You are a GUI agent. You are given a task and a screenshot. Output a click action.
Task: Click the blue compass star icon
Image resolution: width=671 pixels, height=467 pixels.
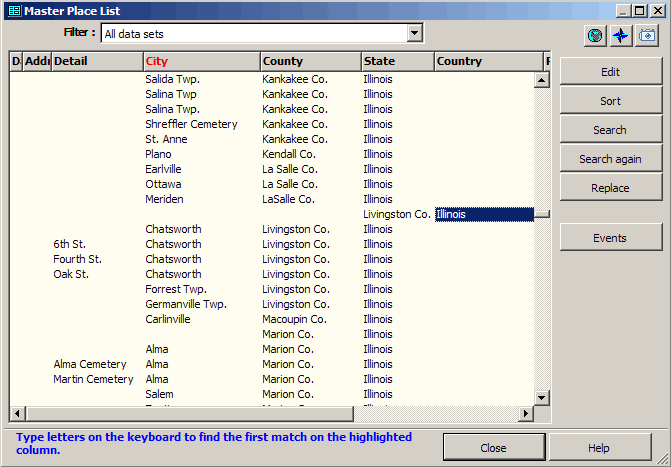[x=621, y=36]
